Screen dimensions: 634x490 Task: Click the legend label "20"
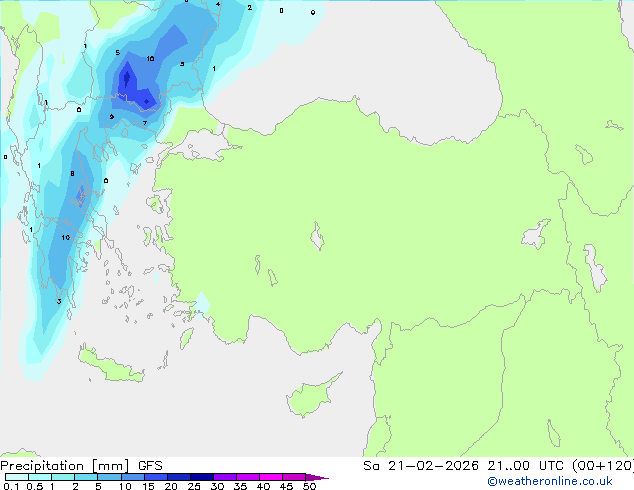tap(171, 486)
